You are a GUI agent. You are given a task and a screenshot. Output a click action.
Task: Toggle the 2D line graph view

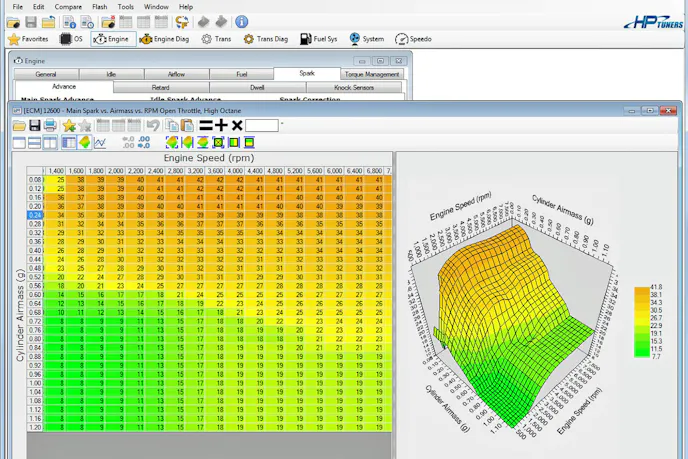(101, 143)
